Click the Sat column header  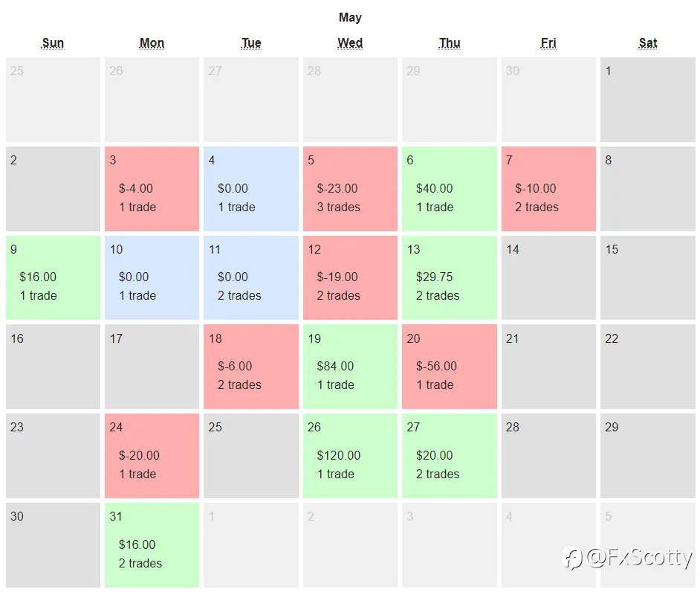coord(648,43)
